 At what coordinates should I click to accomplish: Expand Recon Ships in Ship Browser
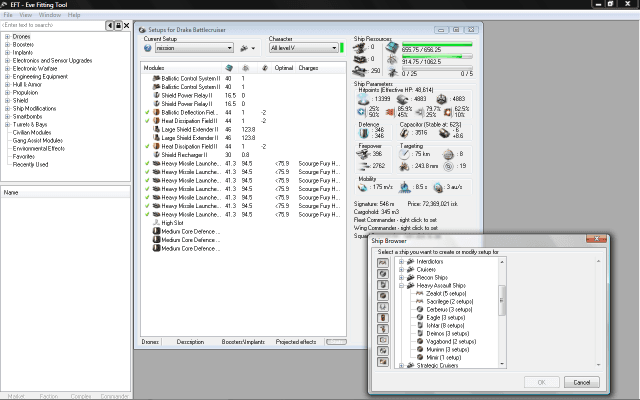point(402,278)
